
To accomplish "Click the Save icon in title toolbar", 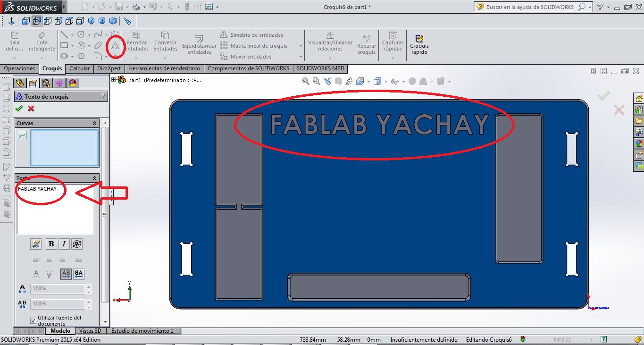I will click(119, 7).
